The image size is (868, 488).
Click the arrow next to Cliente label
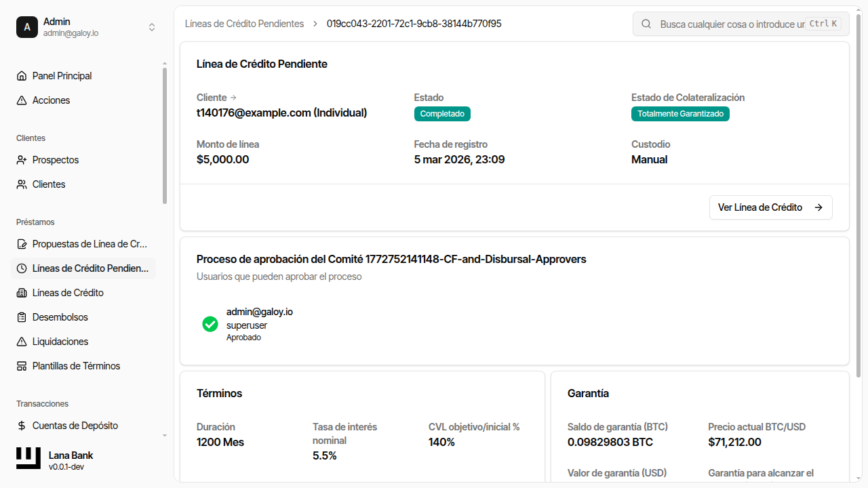tap(234, 98)
